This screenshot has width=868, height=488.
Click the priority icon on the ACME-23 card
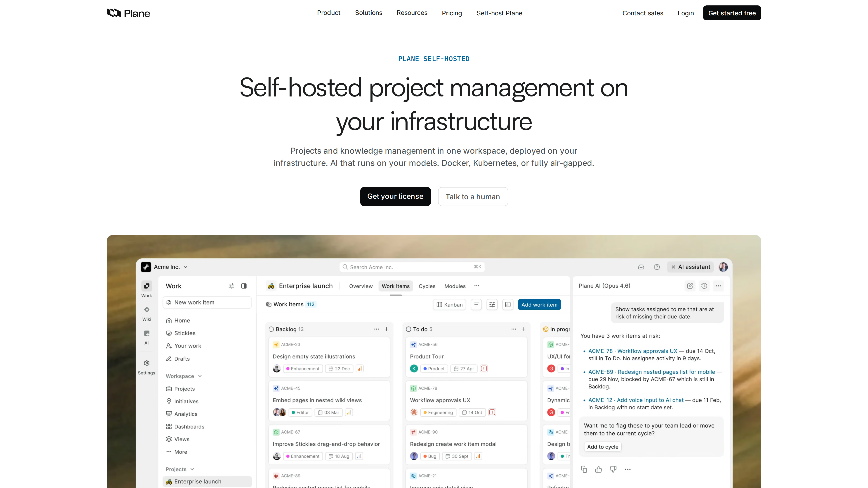point(360,369)
